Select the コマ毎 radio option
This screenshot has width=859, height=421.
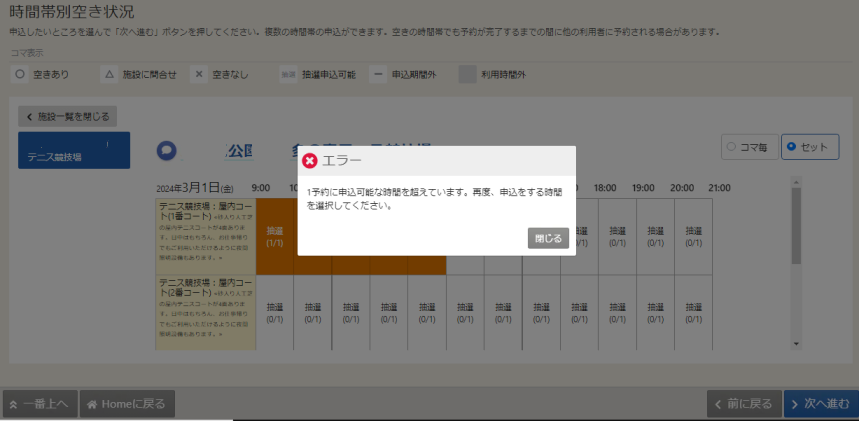749,147
